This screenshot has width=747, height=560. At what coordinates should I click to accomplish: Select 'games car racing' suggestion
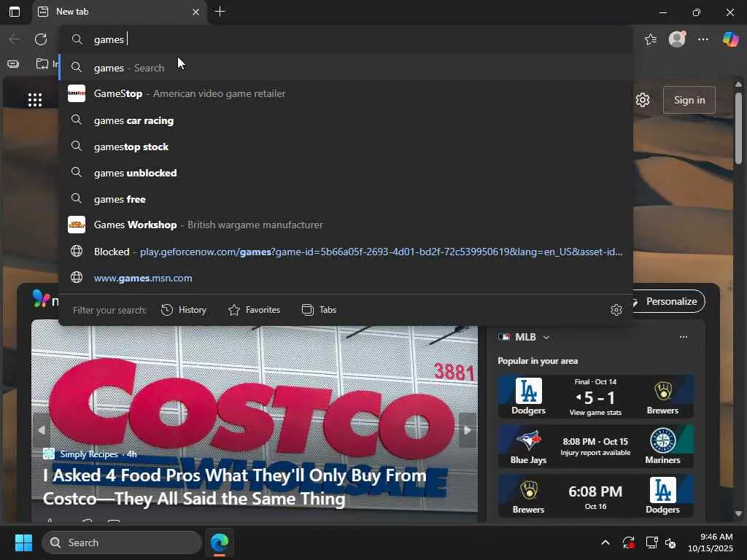click(x=346, y=120)
